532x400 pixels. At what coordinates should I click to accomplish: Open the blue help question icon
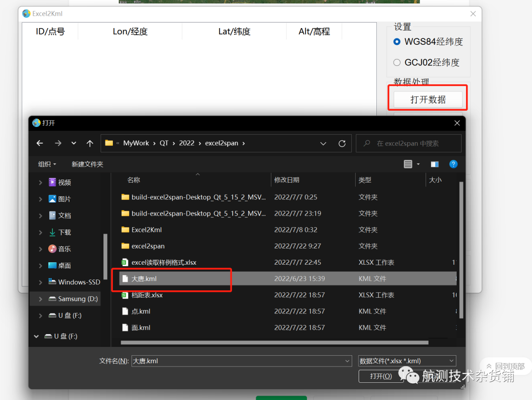click(453, 164)
